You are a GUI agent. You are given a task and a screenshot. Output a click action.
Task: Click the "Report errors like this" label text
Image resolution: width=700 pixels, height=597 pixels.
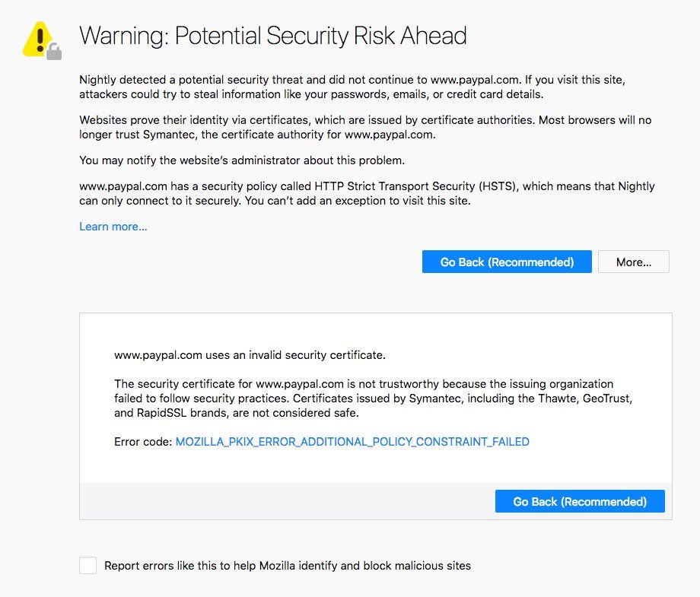[288, 566]
